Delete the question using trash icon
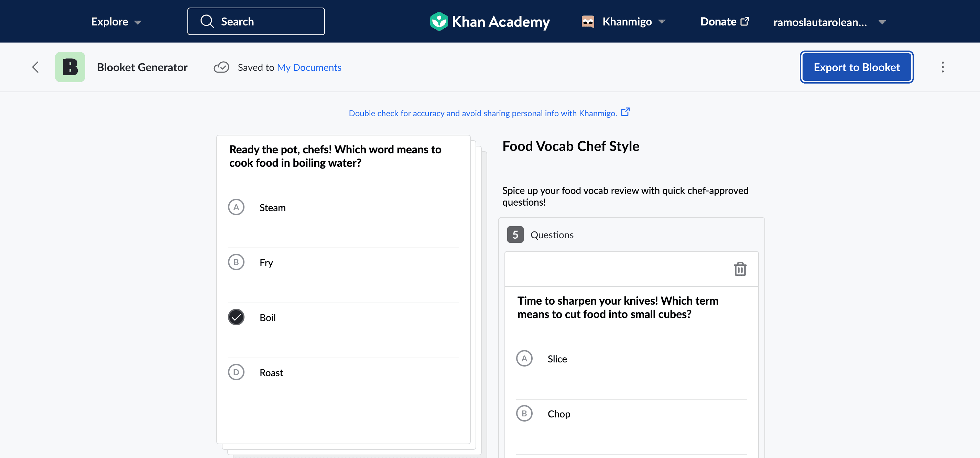 point(740,269)
